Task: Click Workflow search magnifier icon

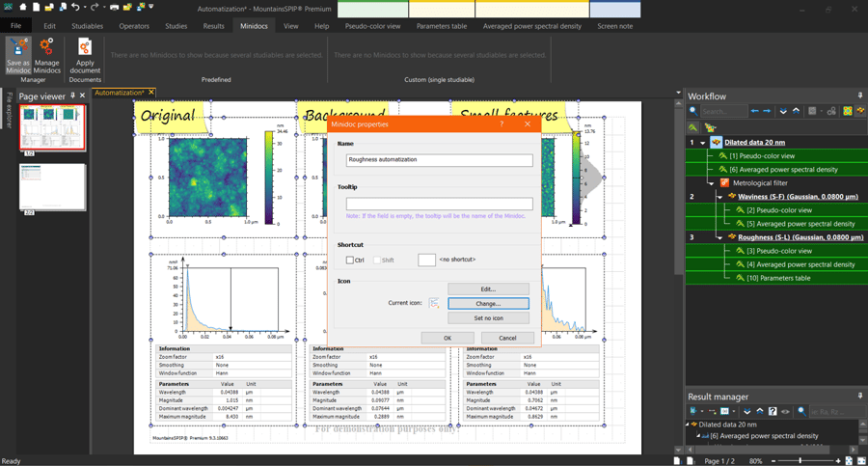Action: [x=693, y=111]
